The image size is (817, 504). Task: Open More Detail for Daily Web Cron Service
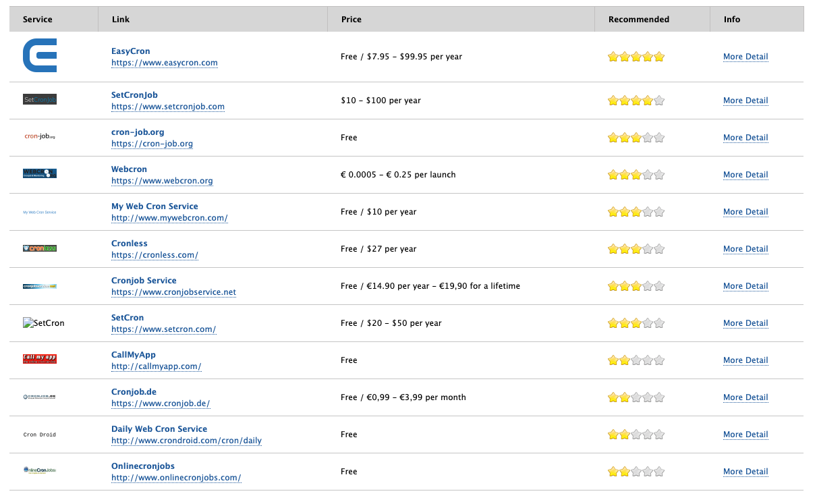click(745, 435)
